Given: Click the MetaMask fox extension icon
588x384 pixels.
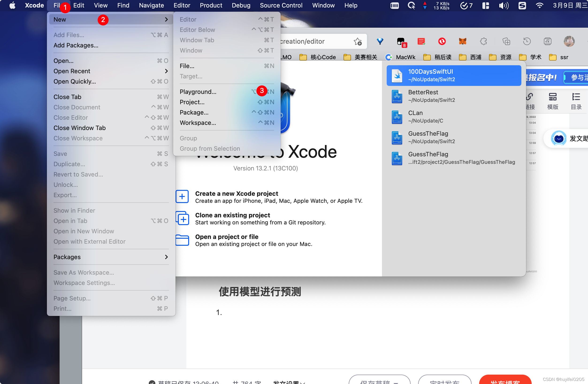Looking at the screenshot, I should 462,41.
